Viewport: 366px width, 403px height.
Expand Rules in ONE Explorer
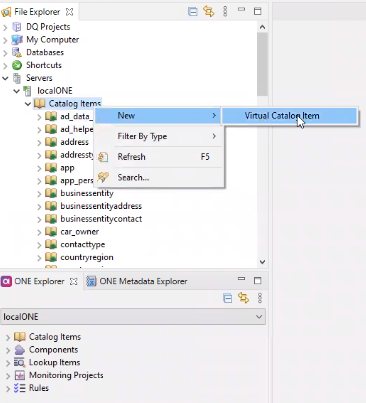[8, 389]
